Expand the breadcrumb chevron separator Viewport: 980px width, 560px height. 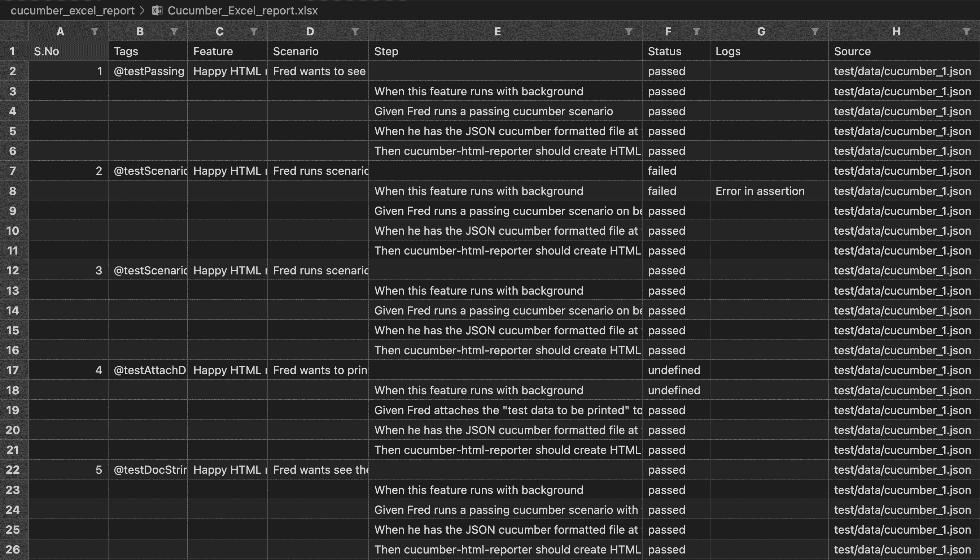click(x=143, y=10)
